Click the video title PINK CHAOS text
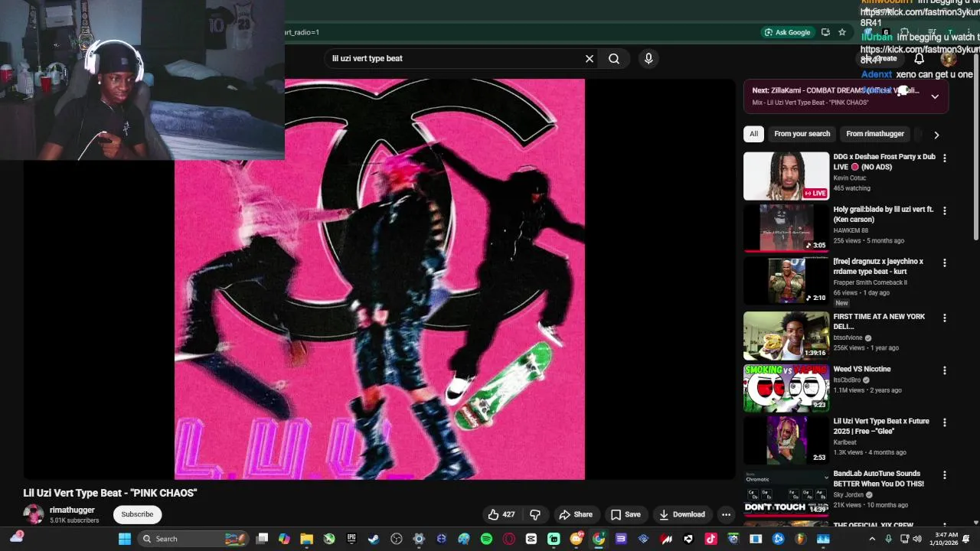This screenshot has width=980, height=551. (x=110, y=493)
